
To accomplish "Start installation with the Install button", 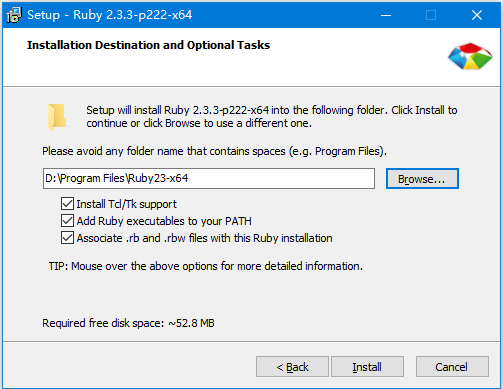I will pos(367,367).
